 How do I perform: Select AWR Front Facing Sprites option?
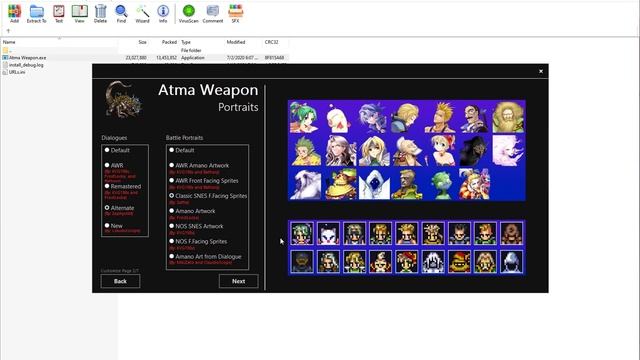[x=172, y=180]
